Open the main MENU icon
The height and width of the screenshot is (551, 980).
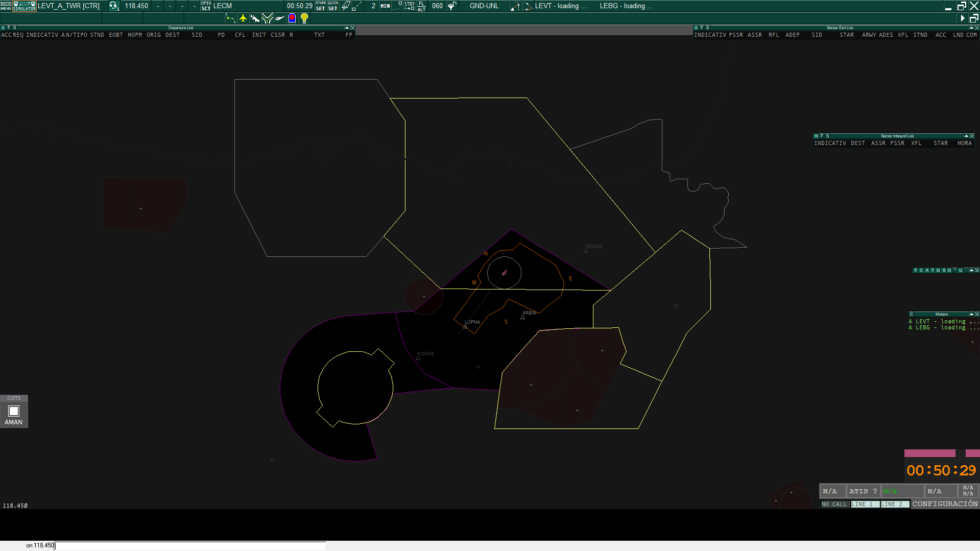(x=6, y=6)
